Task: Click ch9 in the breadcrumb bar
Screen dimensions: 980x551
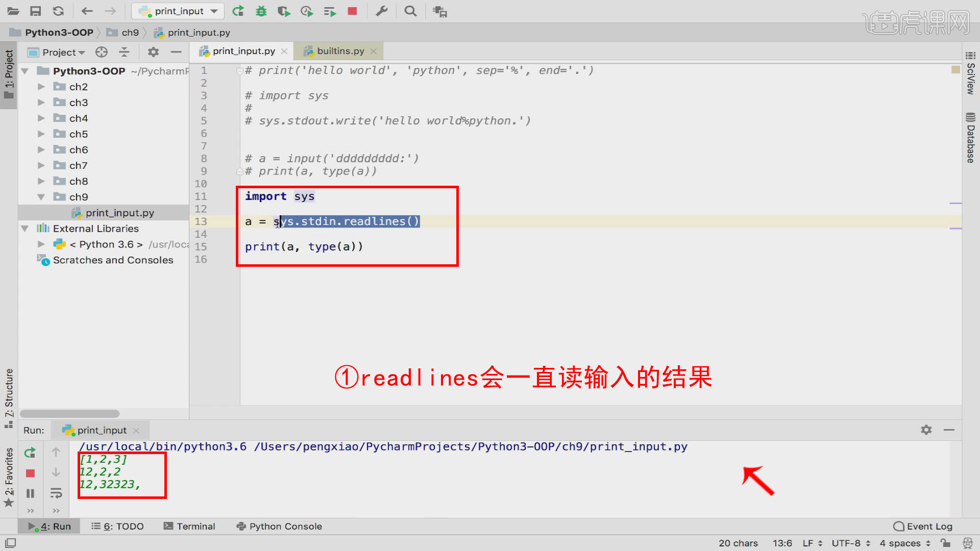Action: [x=130, y=32]
